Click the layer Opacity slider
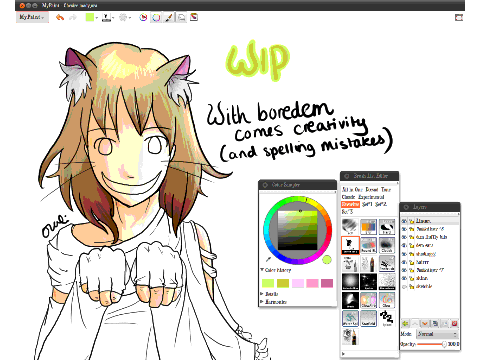 point(432,344)
